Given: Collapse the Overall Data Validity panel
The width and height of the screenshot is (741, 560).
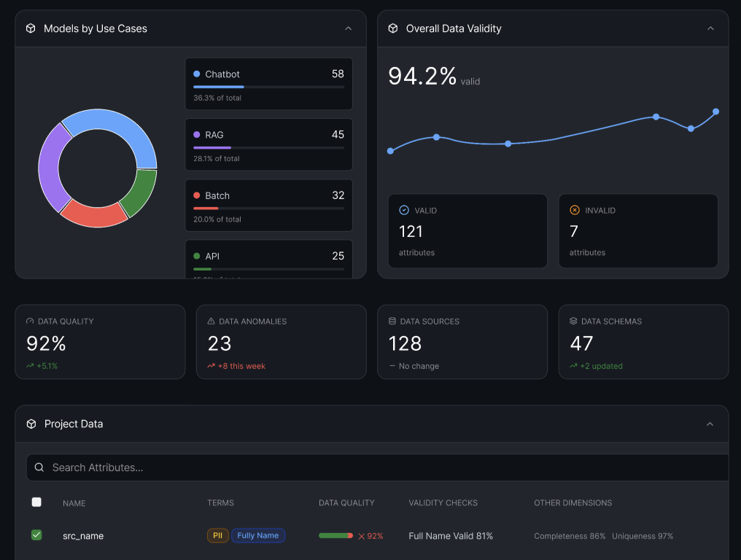Looking at the screenshot, I should click(x=710, y=28).
